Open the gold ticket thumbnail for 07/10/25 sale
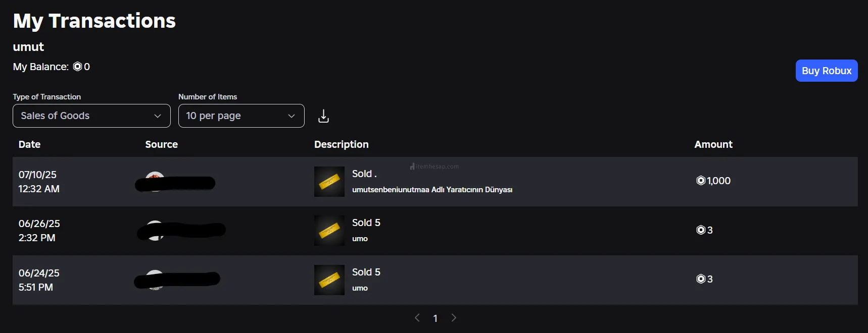 (x=329, y=182)
